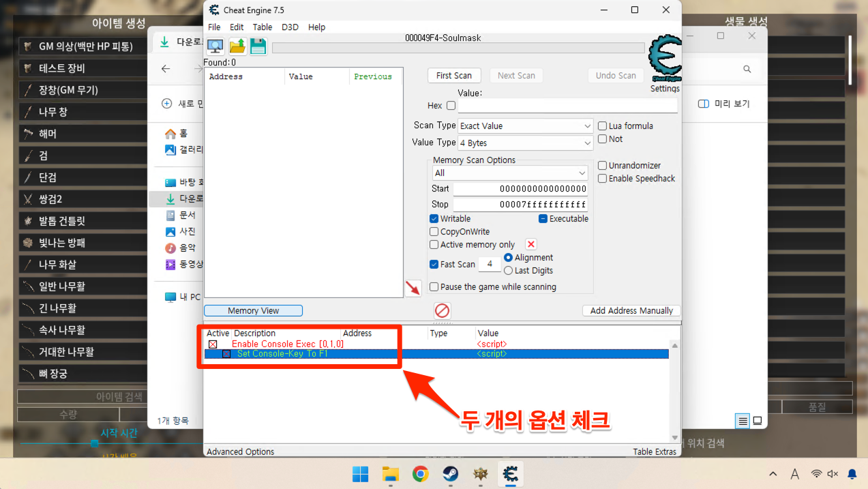Open the Help menu
The image size is (868, 489).
(316, 27)
